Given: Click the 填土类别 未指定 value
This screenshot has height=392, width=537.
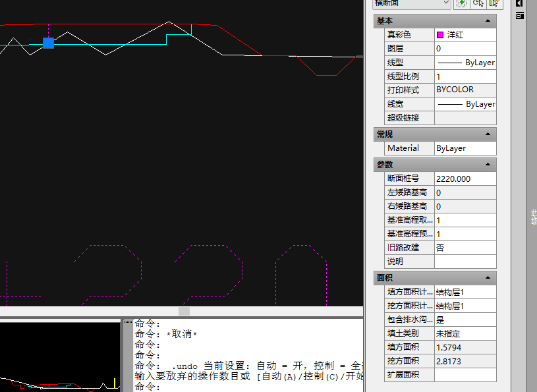Looking at the screenshot, I should point(465,333).
